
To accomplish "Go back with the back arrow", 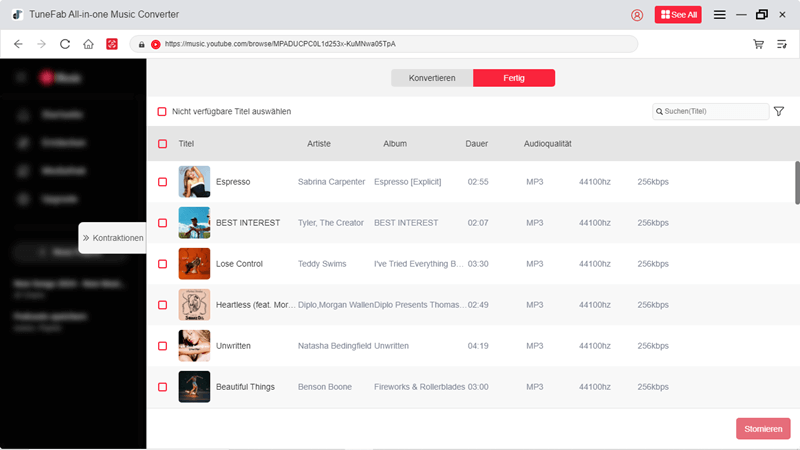I will 18,44.
